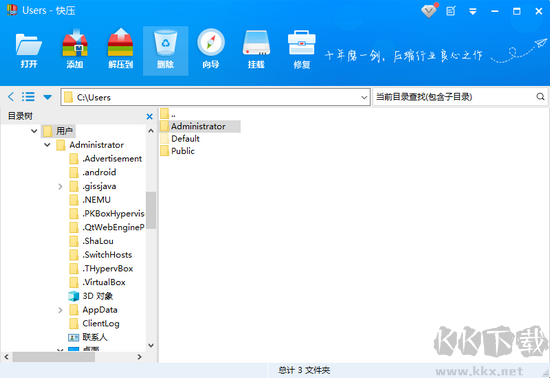Select .android folder in tree

(93, 173)
